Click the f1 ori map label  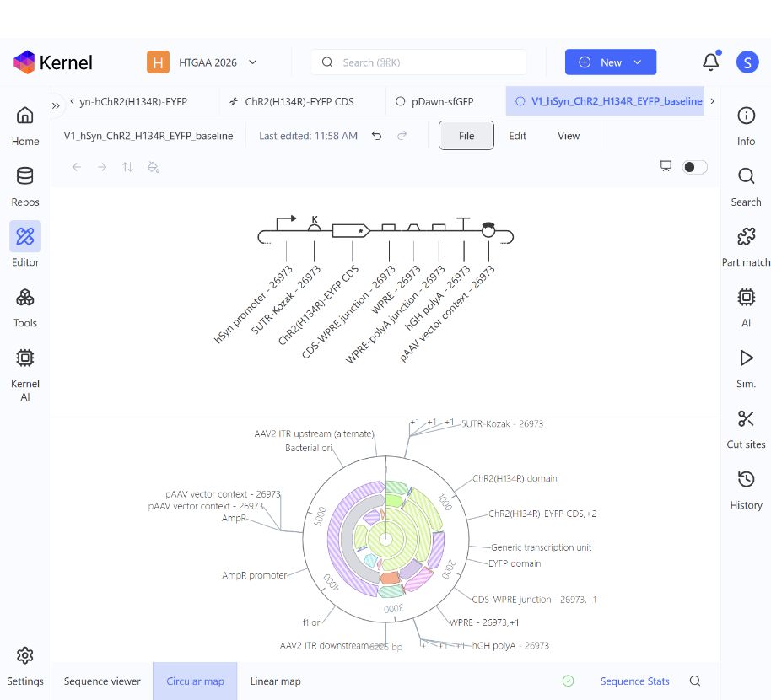312,622
